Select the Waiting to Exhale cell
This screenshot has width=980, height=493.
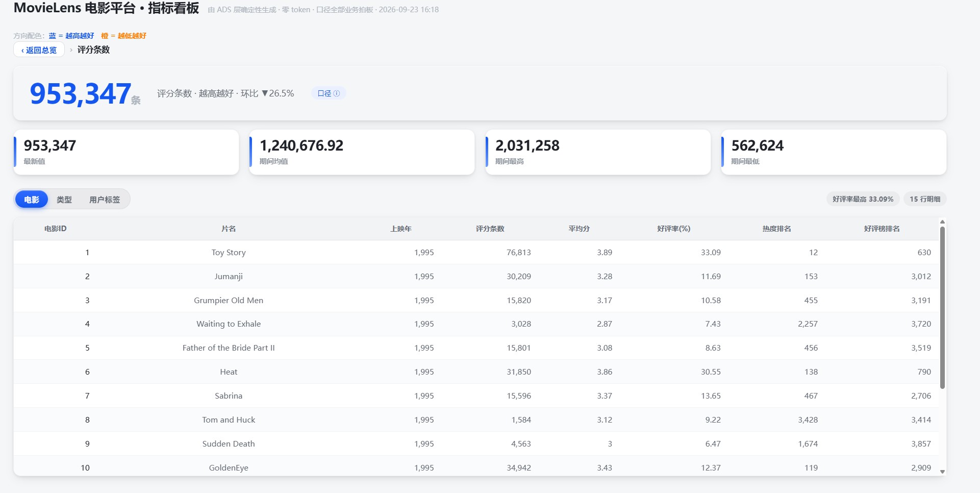pyautogui.click(x=229, y=324)
